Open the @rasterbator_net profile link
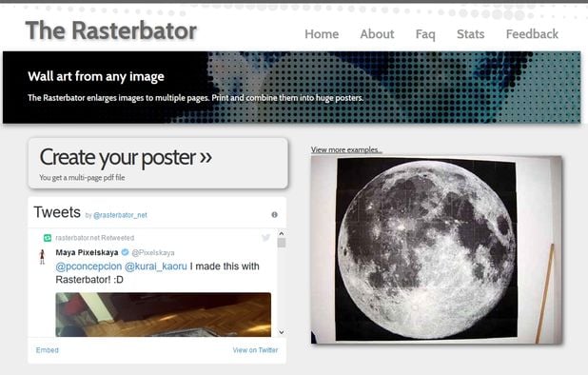Image resolution: width=588 pixels, height=375 pixels. click(120, 215)
